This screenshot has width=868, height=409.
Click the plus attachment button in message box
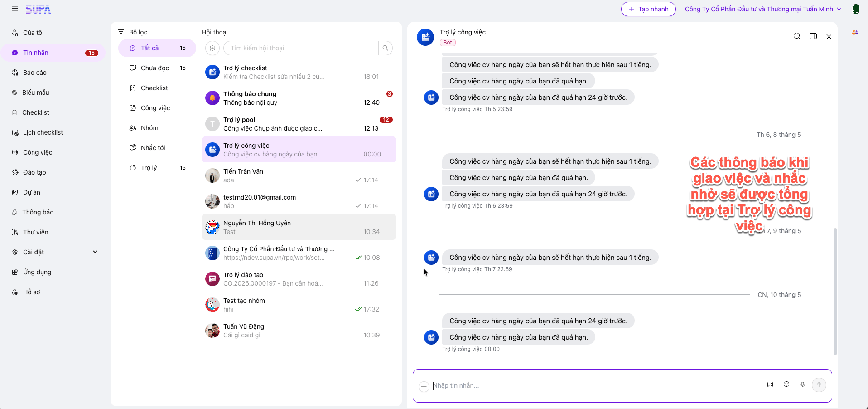point(424,386)
